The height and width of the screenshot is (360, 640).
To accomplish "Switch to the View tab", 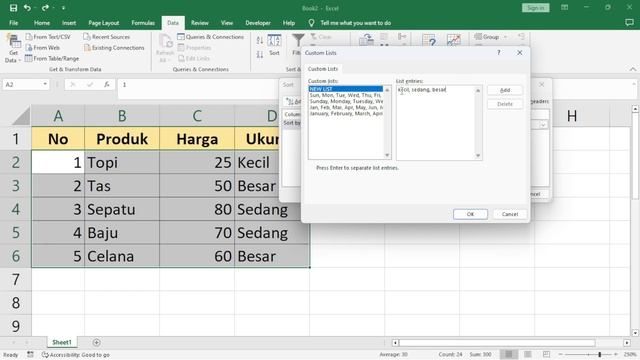I will (x=227, y=23).
